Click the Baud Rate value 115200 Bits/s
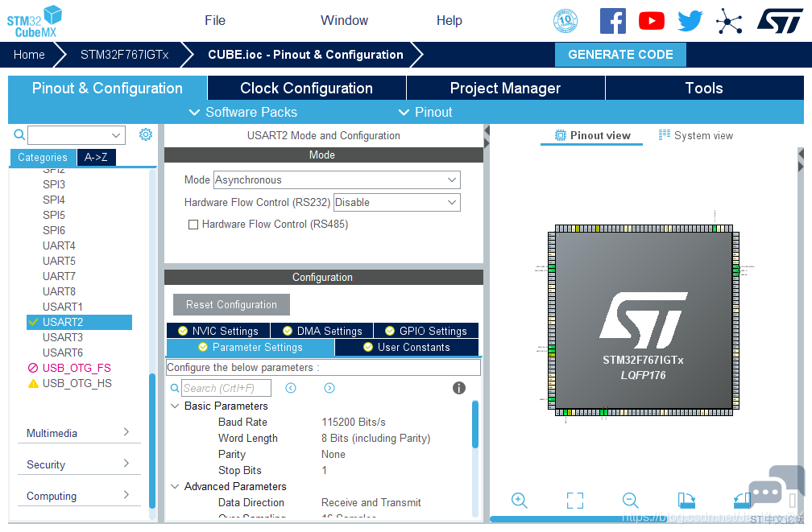Screen dimensions: 812x532 354,423
